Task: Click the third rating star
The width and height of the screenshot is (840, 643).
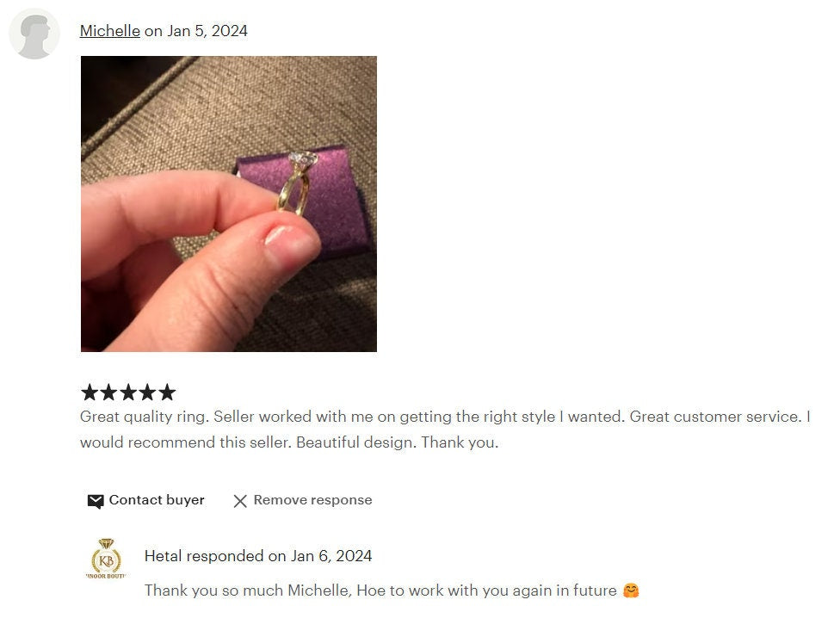Action: [128, 393]
